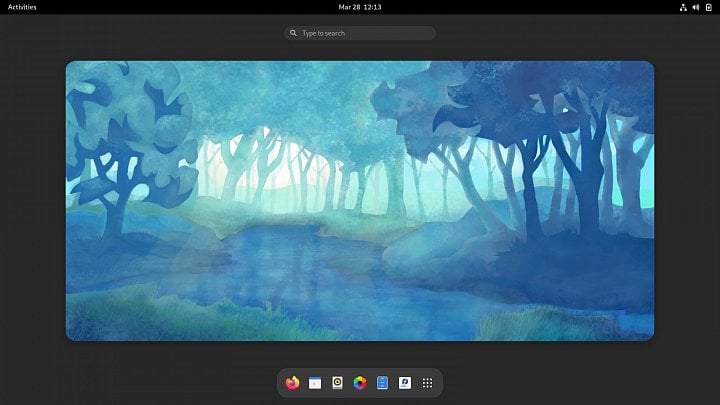Focus the Type to search field
The image size is (720, 405).
point(360,33)
